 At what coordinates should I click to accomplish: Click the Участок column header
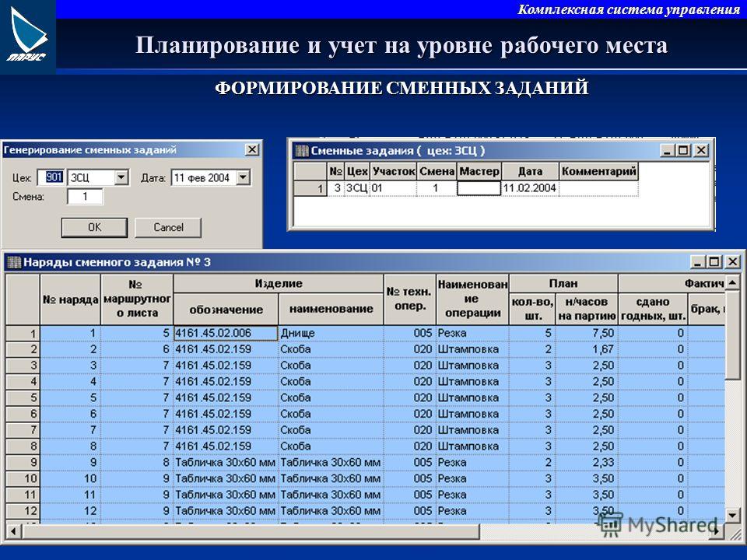394,171
